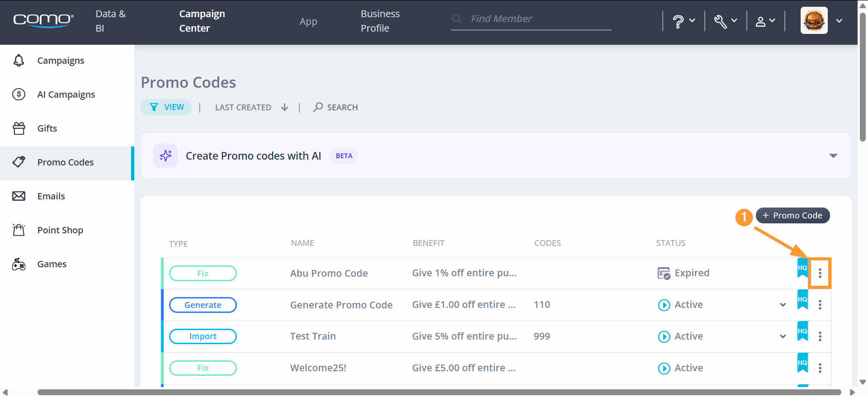Image resolution: width=868 pixels, height=397 pixels.
Task: Open the help question mark menu
Action: (684, 21)
